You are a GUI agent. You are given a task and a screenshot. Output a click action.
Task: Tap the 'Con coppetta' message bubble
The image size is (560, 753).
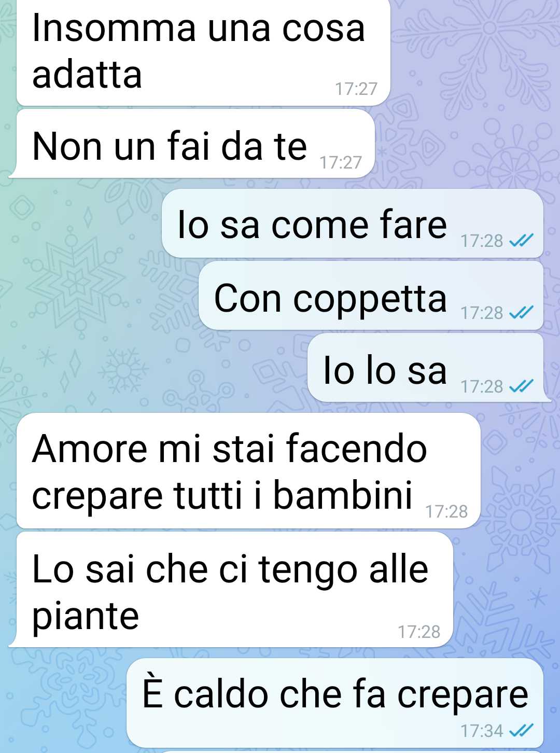point(371,296)
